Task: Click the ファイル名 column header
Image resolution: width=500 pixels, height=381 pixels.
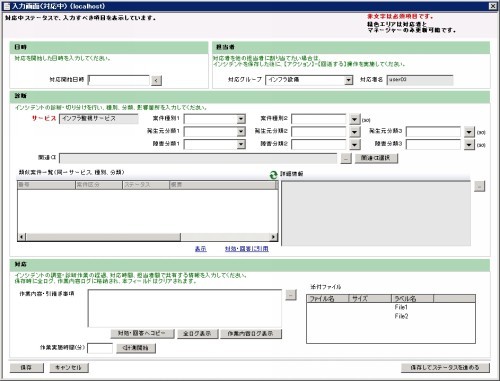Action: pyautogui.click(x=328, y=299)
